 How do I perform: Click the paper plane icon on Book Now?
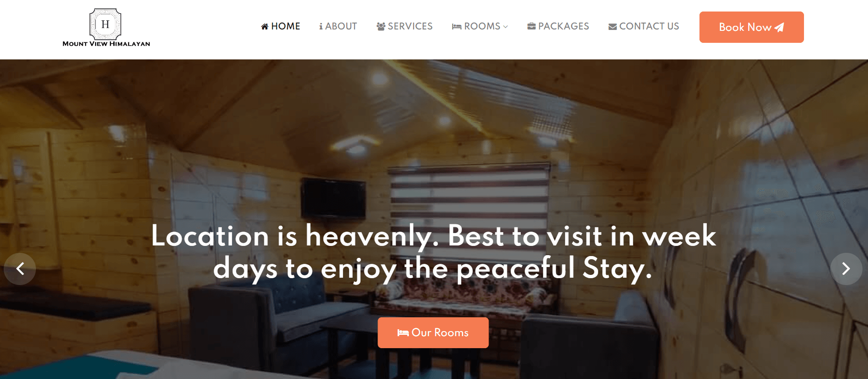779,28
